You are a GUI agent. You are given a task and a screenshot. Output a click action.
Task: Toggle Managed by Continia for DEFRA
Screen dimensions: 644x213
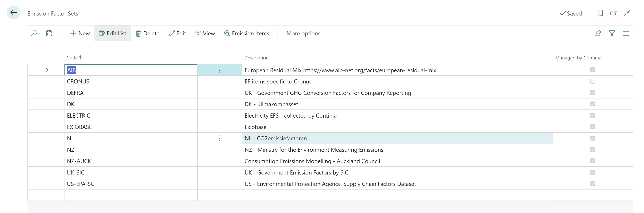tap(593, 92)
